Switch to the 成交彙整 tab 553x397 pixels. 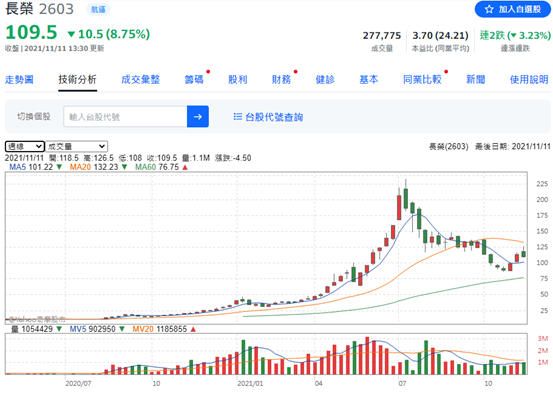click(140, 80)
